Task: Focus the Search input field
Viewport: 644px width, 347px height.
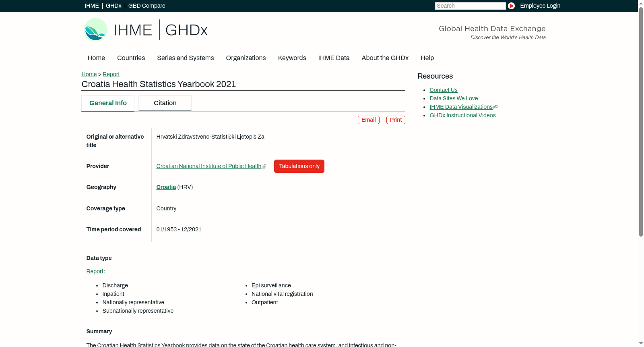Action: click(x=470, y=6)
